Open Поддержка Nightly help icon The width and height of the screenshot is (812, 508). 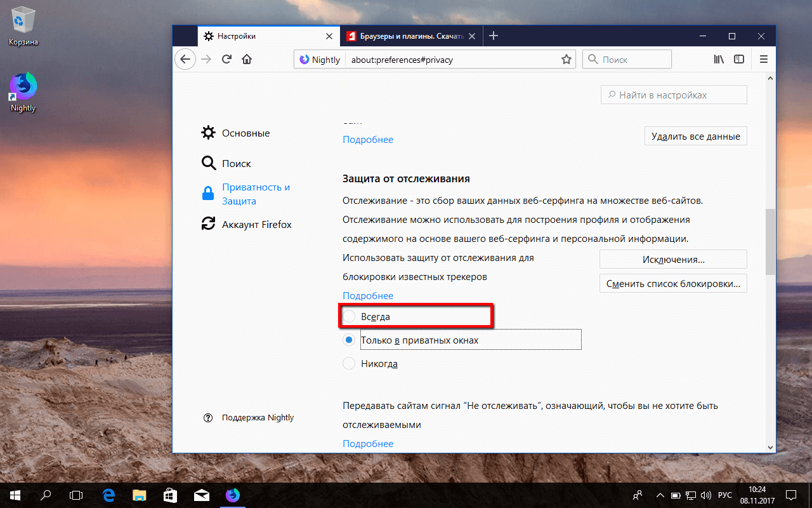(208, 417)
